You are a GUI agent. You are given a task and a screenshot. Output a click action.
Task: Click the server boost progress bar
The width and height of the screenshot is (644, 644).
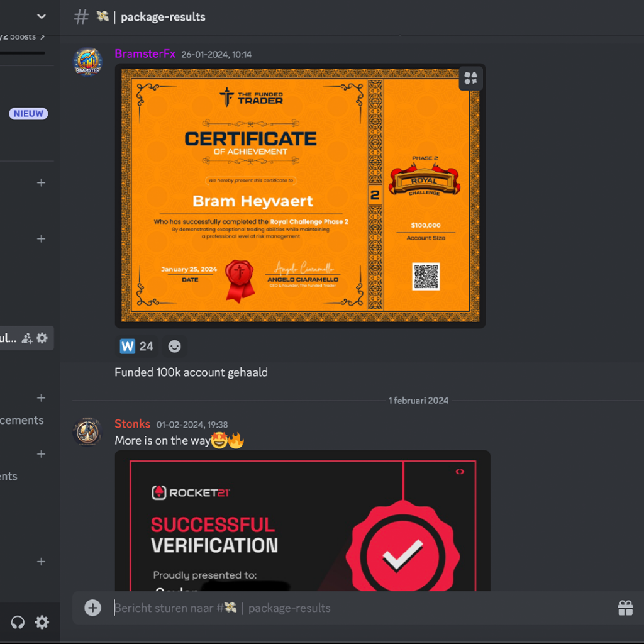point(23,53)
